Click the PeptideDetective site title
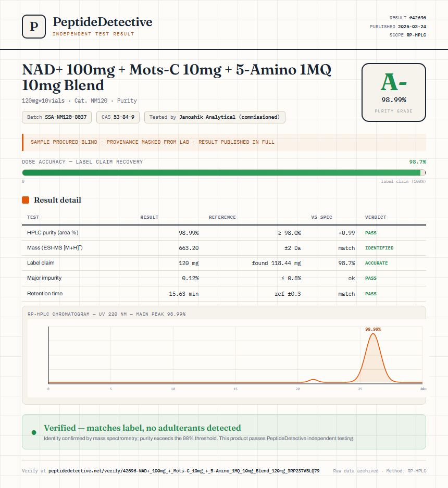The image size is (448, 488). click(103, 22)
